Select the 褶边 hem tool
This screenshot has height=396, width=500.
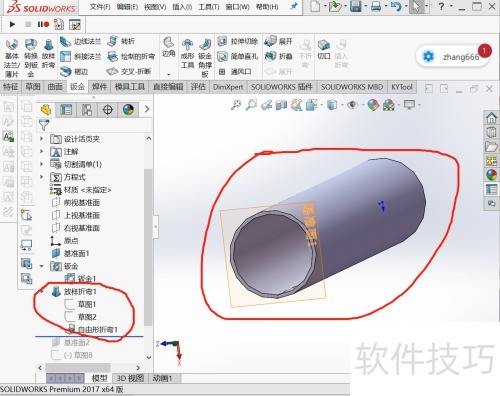(x=74, y=71)
